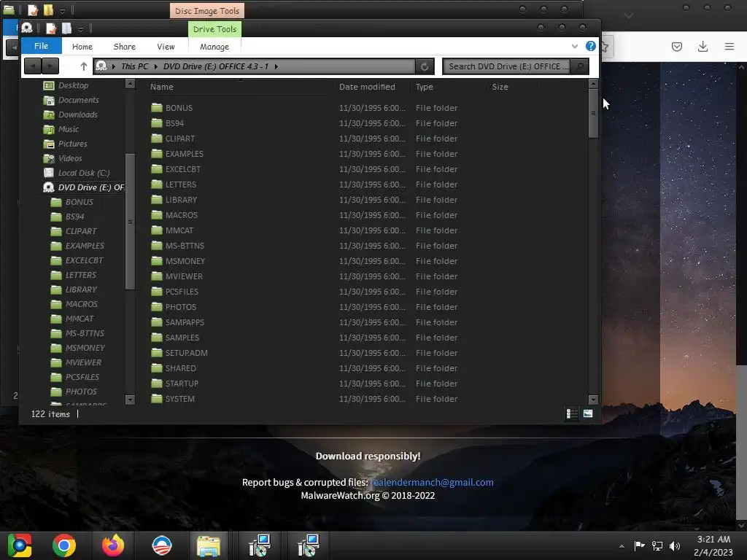
Task: Expand dropdown arrow after This PC breadcrumb
Action: pos(156,66)
